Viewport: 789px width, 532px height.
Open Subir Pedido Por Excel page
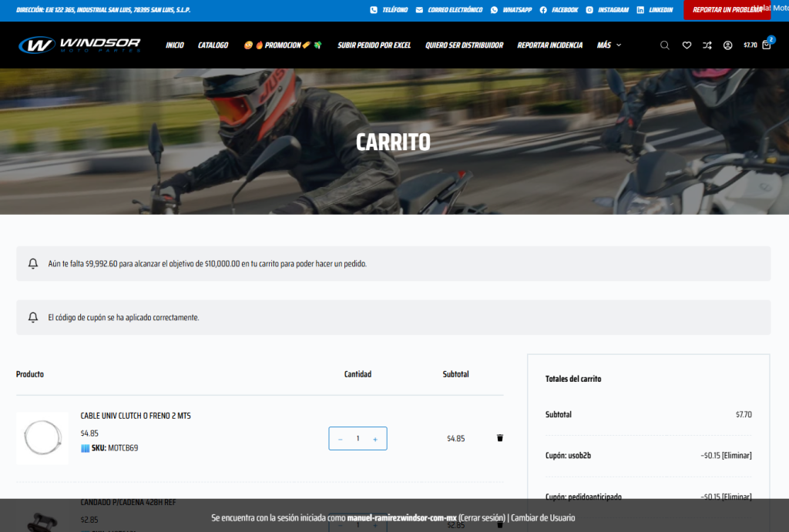374,45
